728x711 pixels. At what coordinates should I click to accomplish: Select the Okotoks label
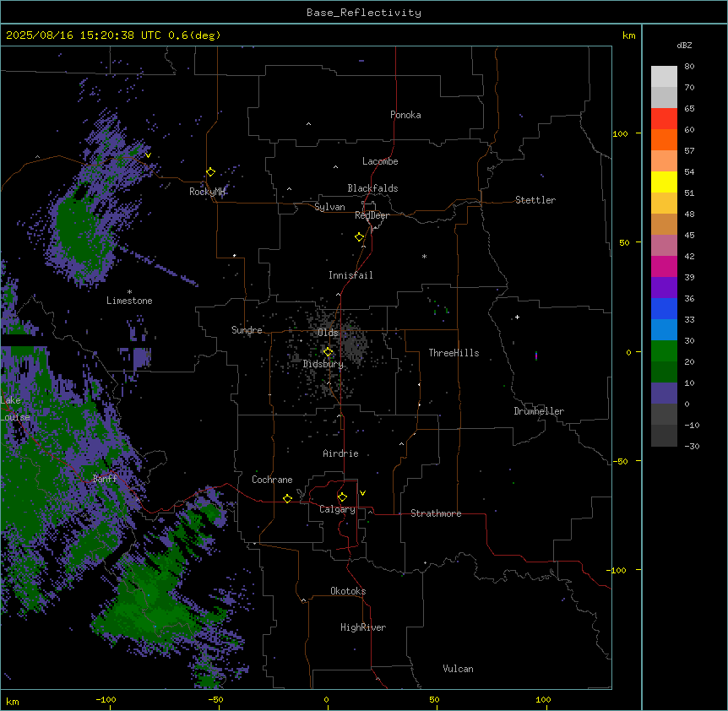[x=348, y=591]
